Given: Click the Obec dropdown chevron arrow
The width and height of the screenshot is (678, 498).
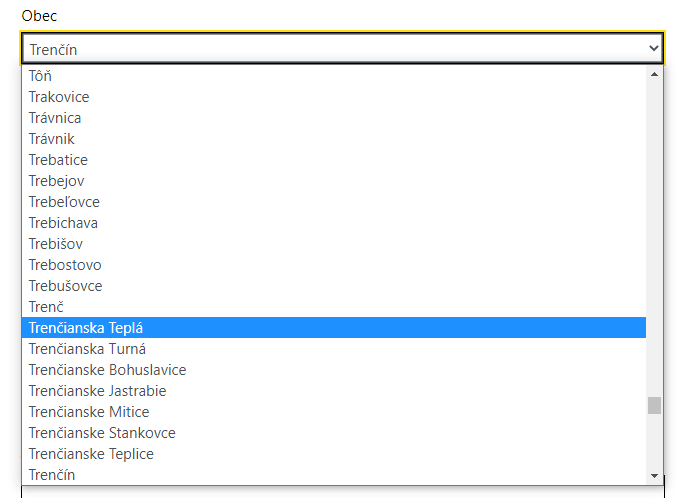Looking at the screenshot, I should point(654,48).
